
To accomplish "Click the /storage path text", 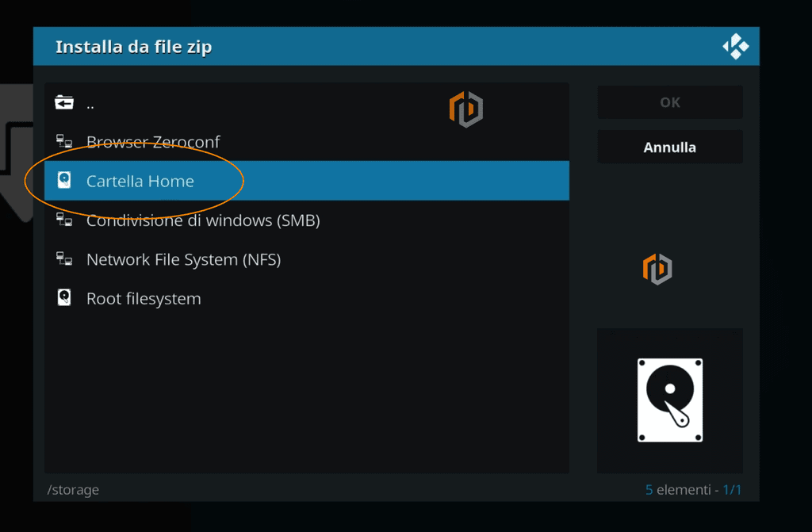I will (x=73, y=489).
